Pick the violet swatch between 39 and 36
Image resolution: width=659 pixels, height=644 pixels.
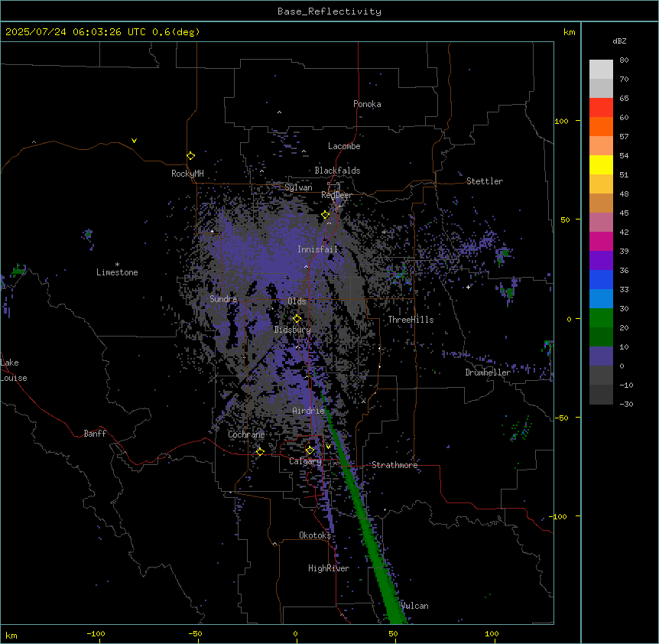pos(601,260)
